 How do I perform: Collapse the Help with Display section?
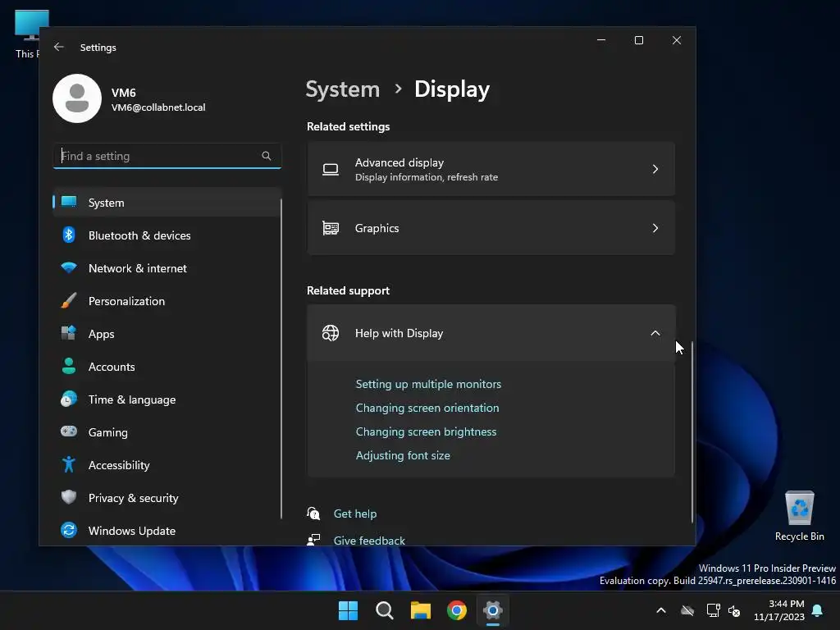click(x=655, y=333)
